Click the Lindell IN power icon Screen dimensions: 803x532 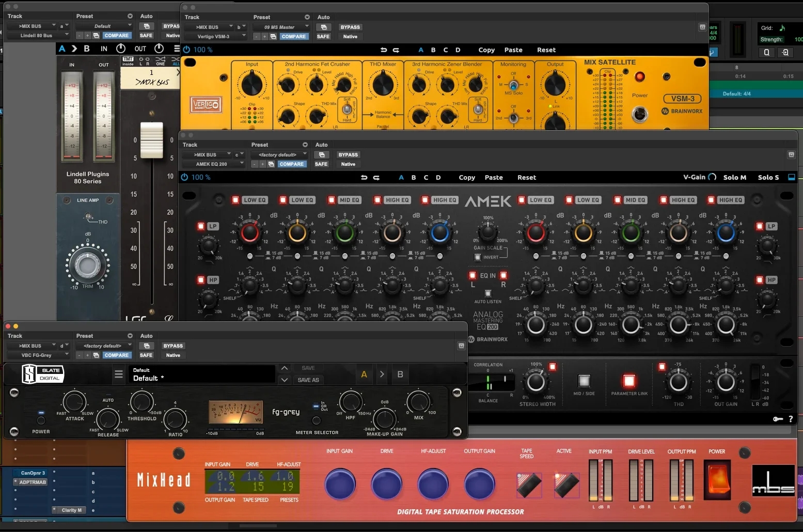point(121,49)
